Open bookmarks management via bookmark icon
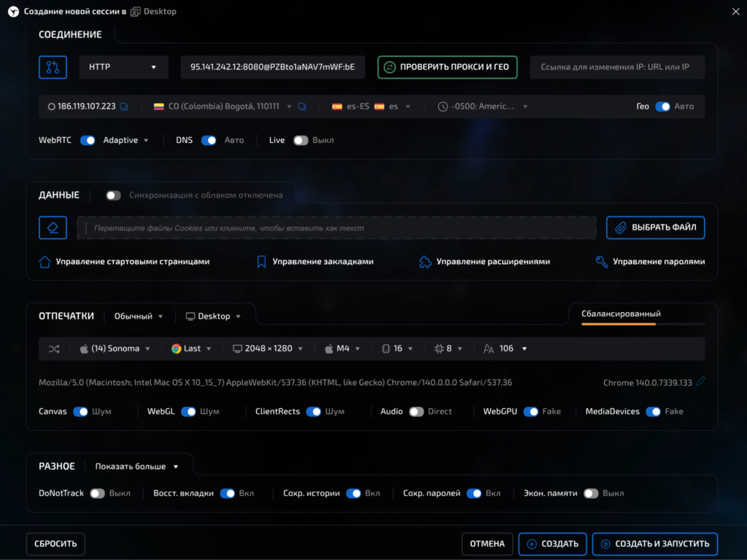This screenshot has width=747, height=560. pyautogui.click(x=261, y=262)
